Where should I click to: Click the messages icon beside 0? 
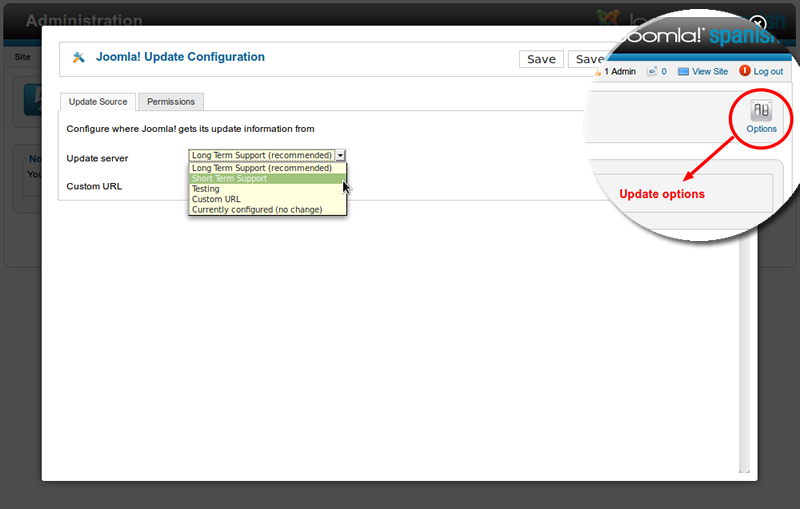click(652, 71)
